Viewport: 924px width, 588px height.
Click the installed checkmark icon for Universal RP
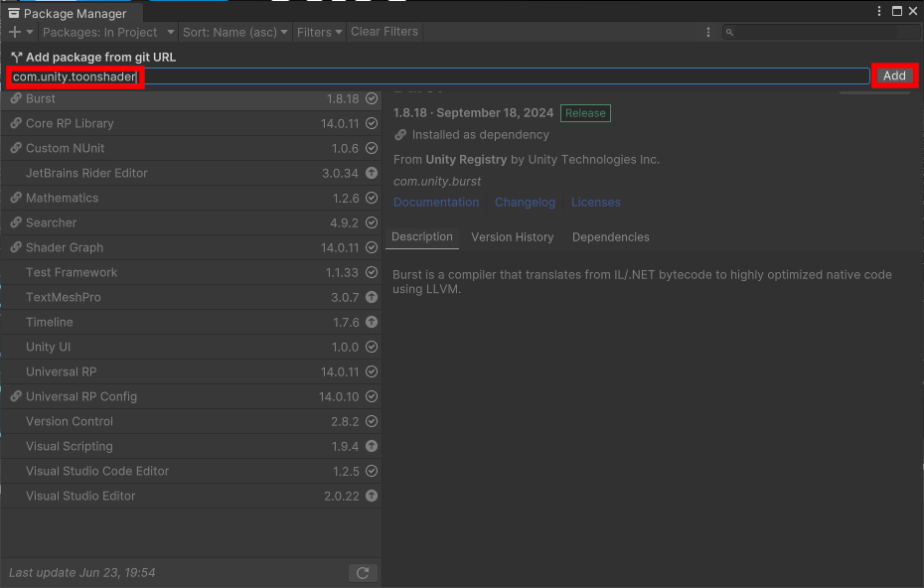(x=372, y=371)
